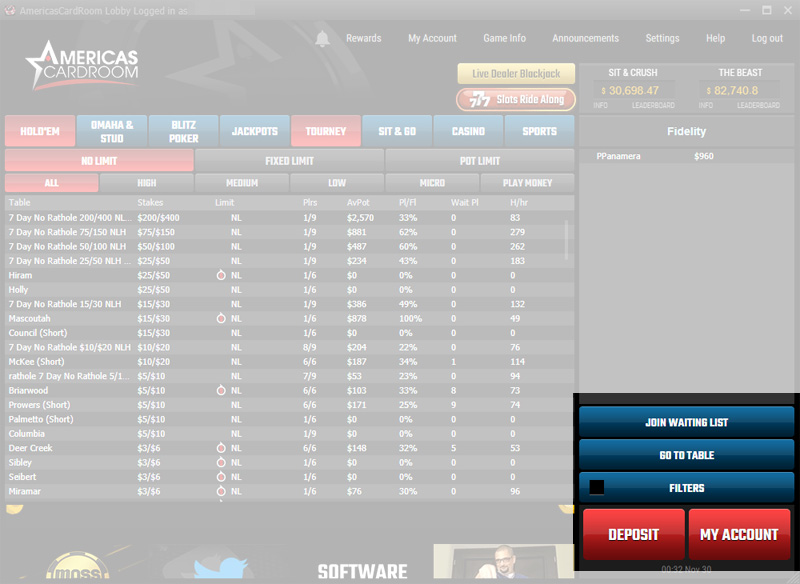The width and height of the screenshot is (800, 584).
Task: Go to the TOURNEY tab
Action: coord(326,131)
